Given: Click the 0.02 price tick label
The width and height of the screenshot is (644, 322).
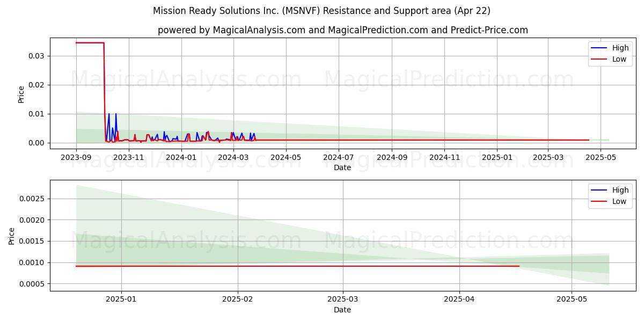Looking at the screenshot, I should (x=37, y=85).
